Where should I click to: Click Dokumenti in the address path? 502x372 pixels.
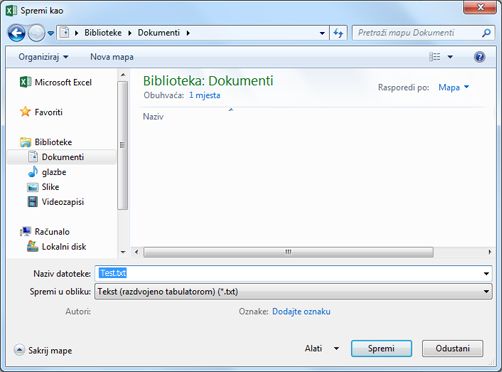[159, 33]
